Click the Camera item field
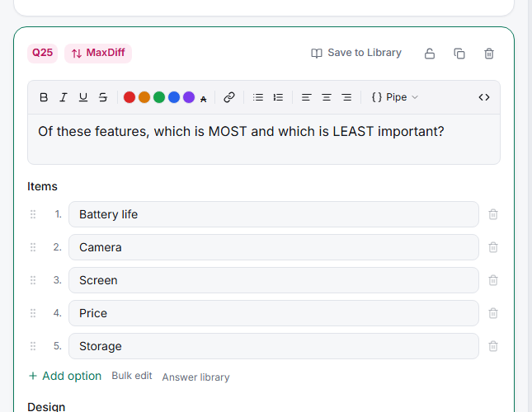532x412 pixels. (x=274, y=247)
